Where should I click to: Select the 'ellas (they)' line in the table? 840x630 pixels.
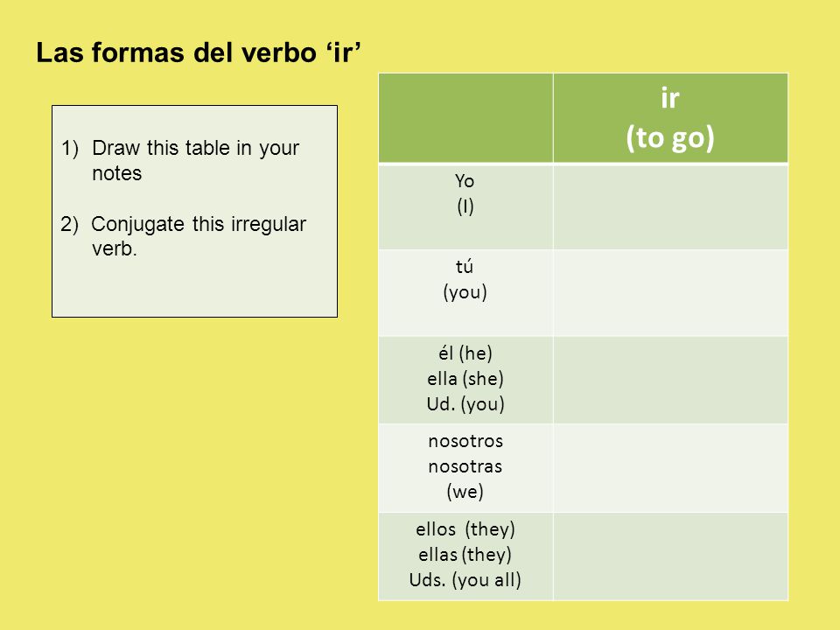click(x=465, y=555)
